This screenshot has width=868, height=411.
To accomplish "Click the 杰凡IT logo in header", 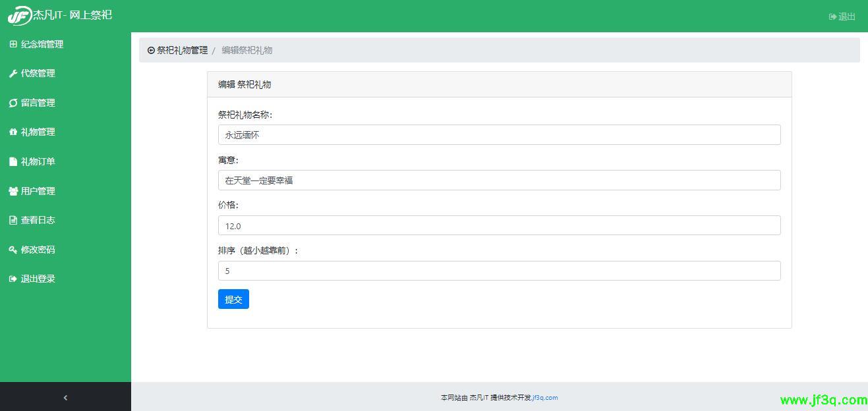I will pos(20,15).
